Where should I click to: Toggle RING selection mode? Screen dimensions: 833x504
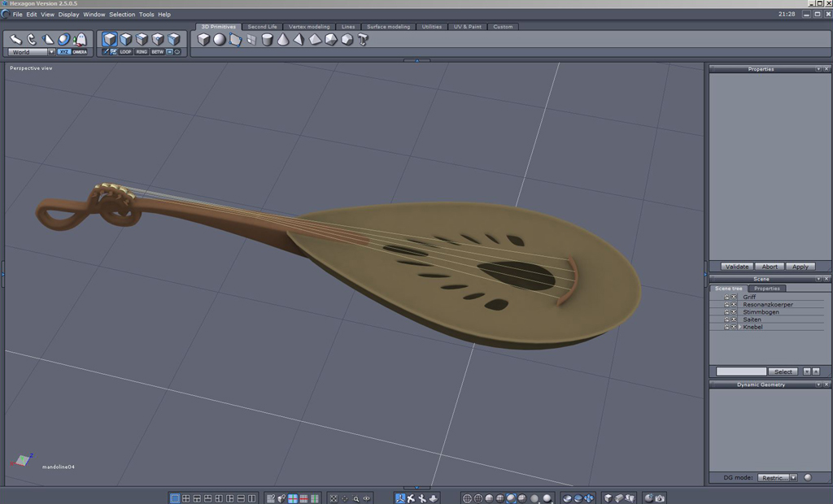142,52
